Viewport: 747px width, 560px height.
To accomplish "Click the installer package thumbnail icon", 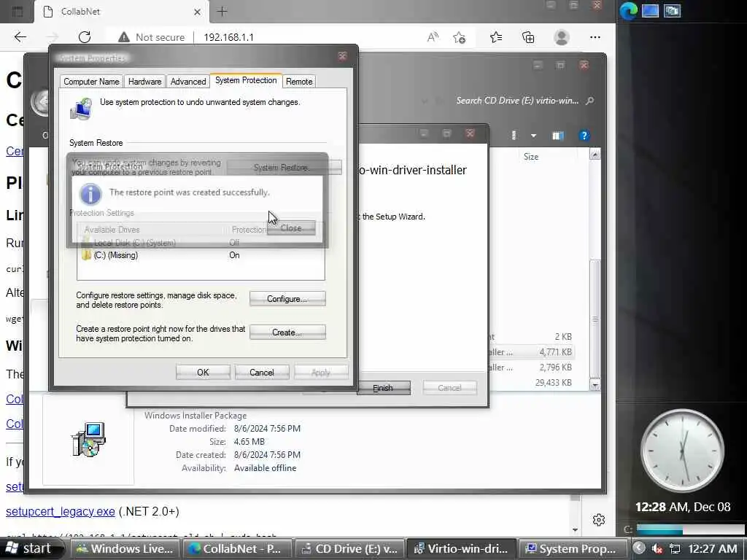I will point(88,439).
